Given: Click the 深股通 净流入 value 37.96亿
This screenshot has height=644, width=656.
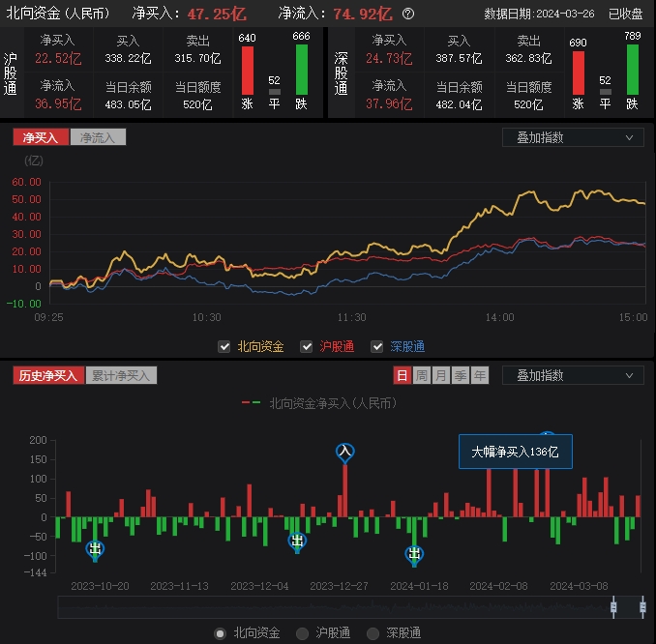Looking at the screenshot, I should tap(389, 103).
